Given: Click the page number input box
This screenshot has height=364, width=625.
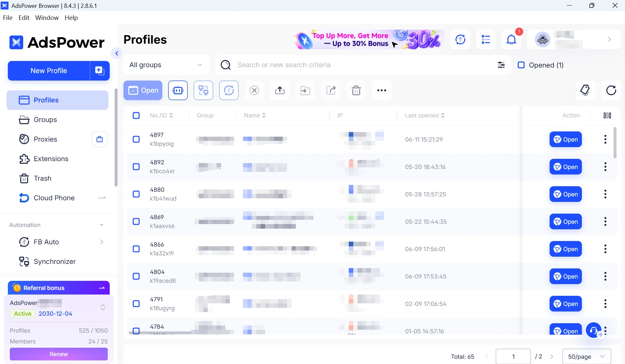Looking at the screenshot, I should 513,356.
